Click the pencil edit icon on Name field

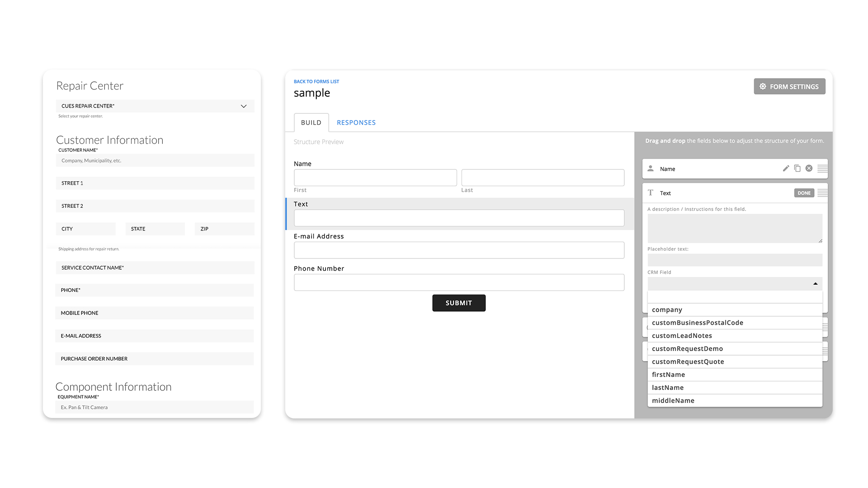click(x=786, y=169)
